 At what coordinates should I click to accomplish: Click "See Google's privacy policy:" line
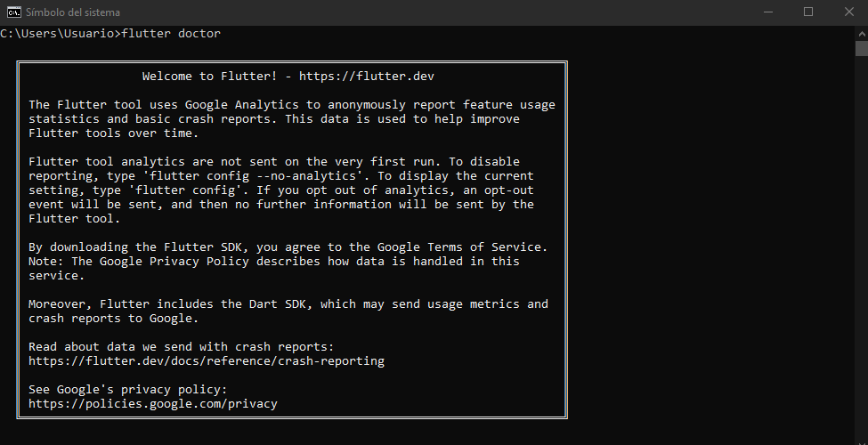click(x=128, y=390)
